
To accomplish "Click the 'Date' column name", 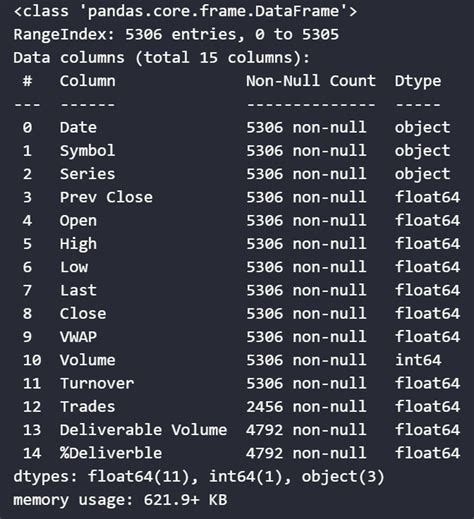I will (x=78, y=128).
